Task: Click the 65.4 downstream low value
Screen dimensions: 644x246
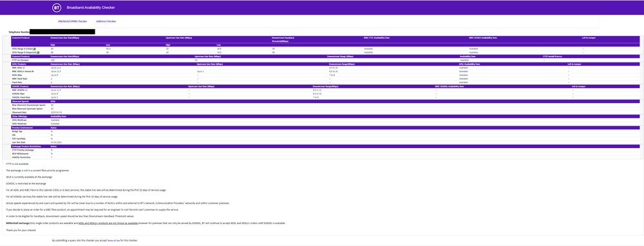Action: pos(108,49)
